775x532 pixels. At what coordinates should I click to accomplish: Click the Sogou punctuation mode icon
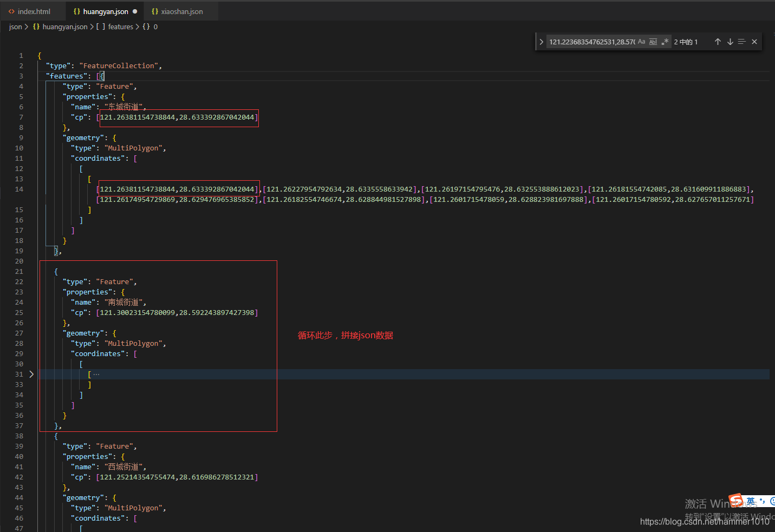[x=762, y=501]
